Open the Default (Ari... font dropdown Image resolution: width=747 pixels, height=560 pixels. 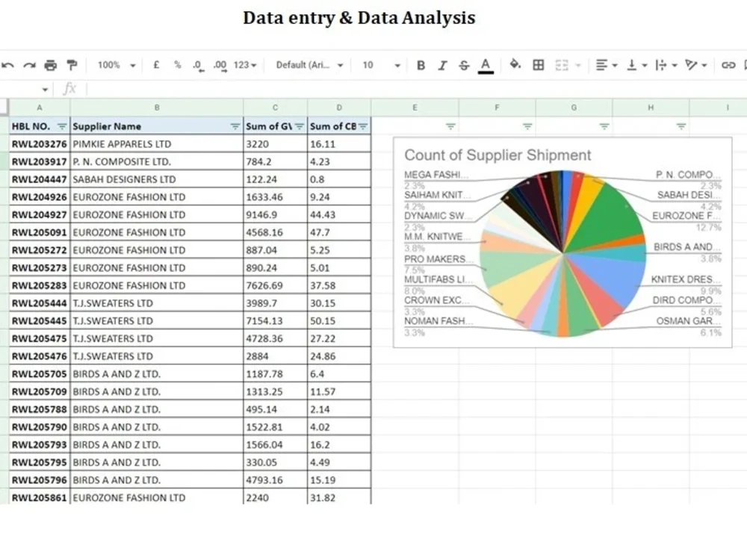pos(309,65)
